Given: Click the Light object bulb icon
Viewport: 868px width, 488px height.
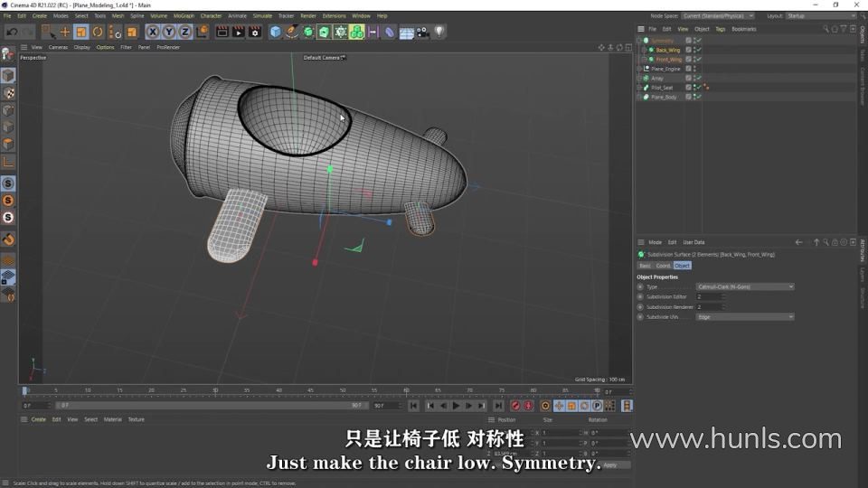Looking at the screenshot, I should (439, 32).
